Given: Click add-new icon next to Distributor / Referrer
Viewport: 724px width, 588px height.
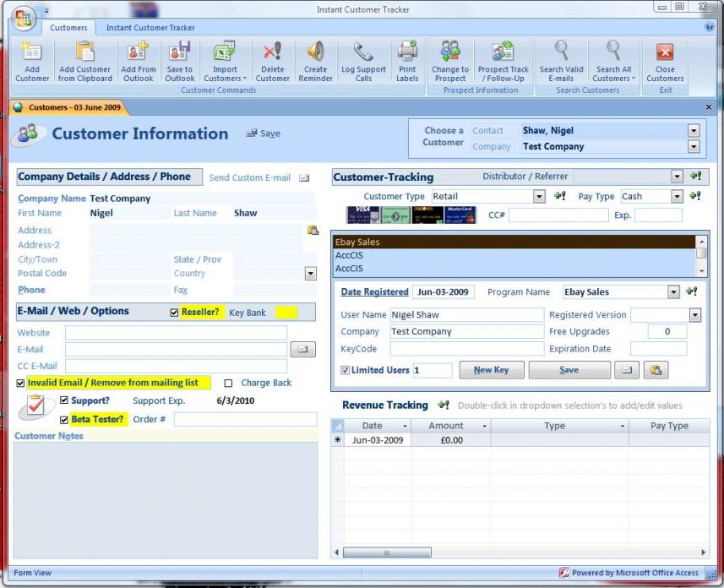Looking at the screenshot, I should point(695,176).
